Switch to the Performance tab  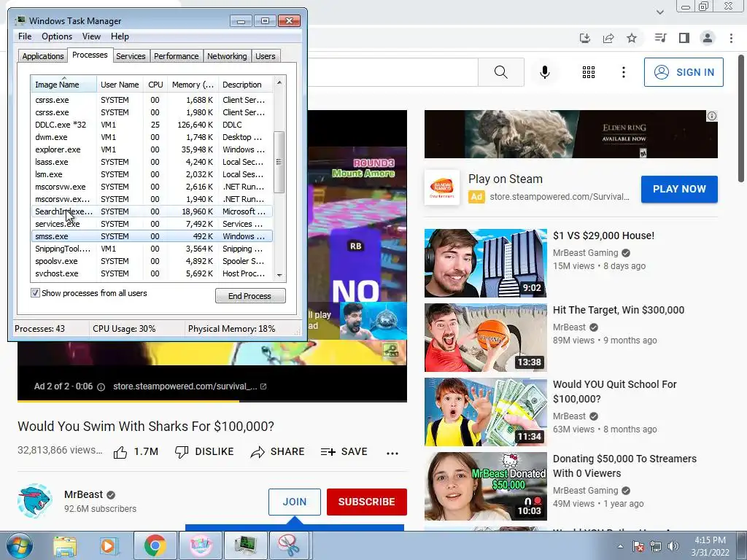tap(176, 56)
